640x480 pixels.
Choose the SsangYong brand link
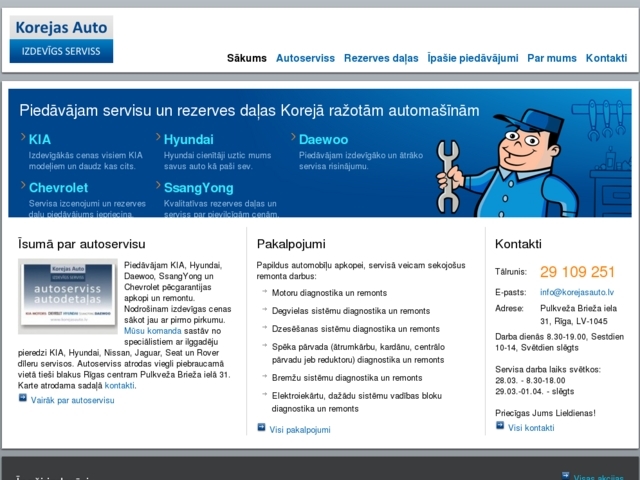[198, 188]
